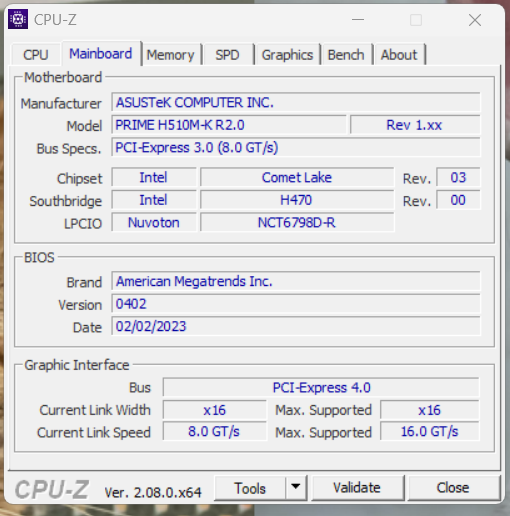Expand the Tools dropdown arrow
Screen dimensions: 510x516
296,488
